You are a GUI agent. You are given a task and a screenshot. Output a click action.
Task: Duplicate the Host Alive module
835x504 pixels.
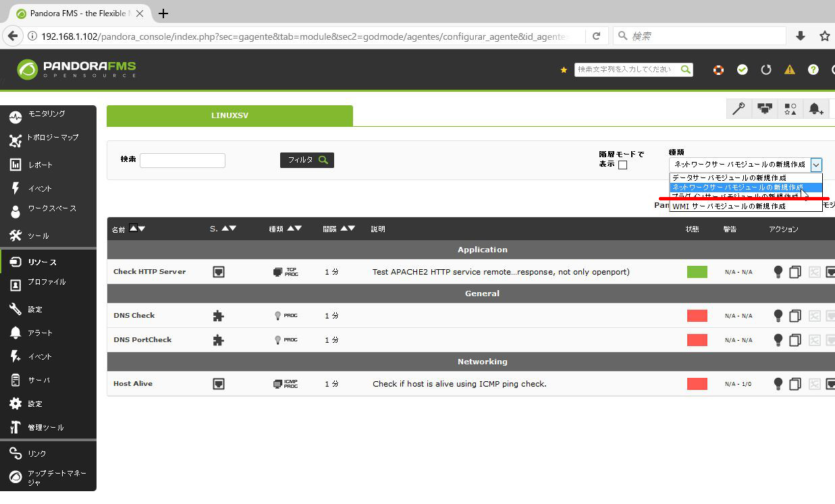[x=795, y=384]
